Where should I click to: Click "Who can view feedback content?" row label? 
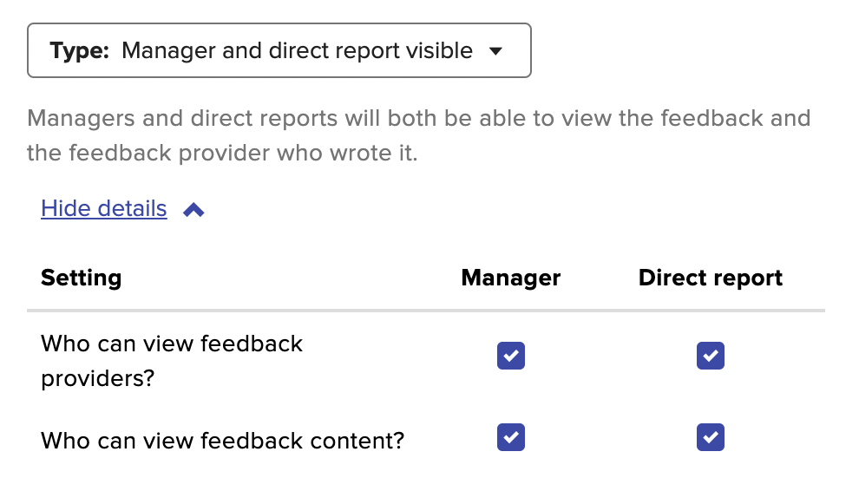click(x=223, y=441)
